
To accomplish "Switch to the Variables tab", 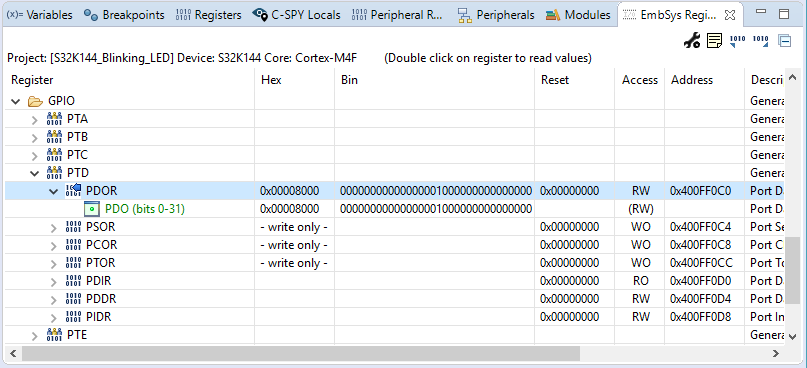I will [x=40, y=15].
